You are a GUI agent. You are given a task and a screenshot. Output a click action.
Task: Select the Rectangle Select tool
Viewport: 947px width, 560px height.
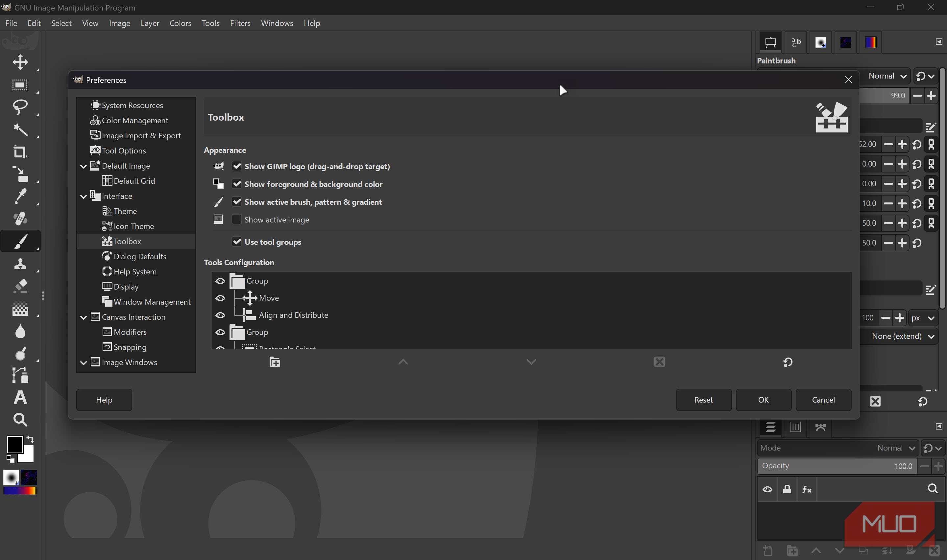tap(20, 85)
